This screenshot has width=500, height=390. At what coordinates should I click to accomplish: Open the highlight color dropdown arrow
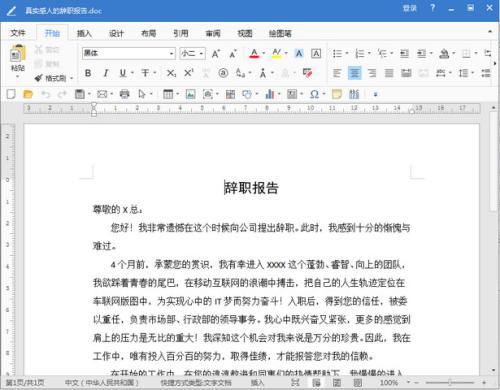click(286, 53)
